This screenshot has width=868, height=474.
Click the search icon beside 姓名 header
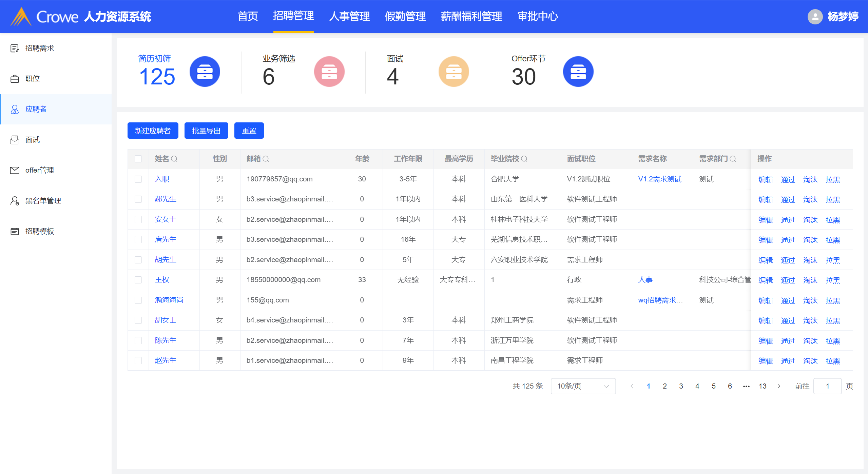coord(174,159)
